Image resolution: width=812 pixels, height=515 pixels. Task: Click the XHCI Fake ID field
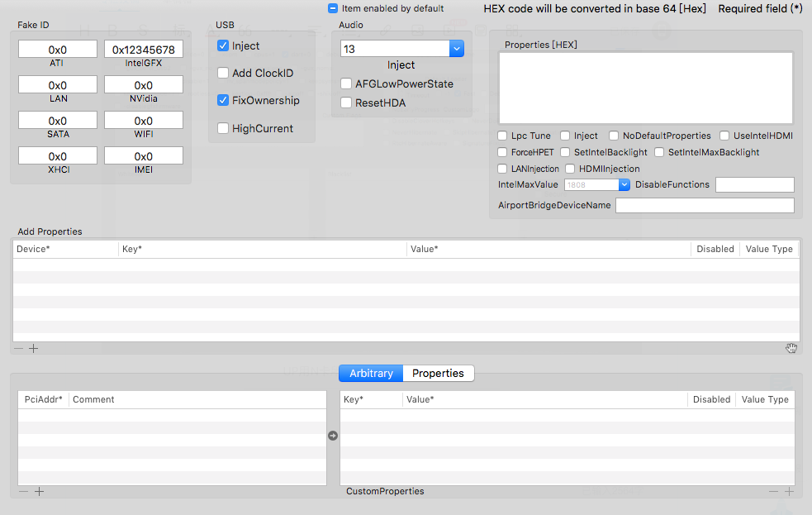tap(58, 156)
